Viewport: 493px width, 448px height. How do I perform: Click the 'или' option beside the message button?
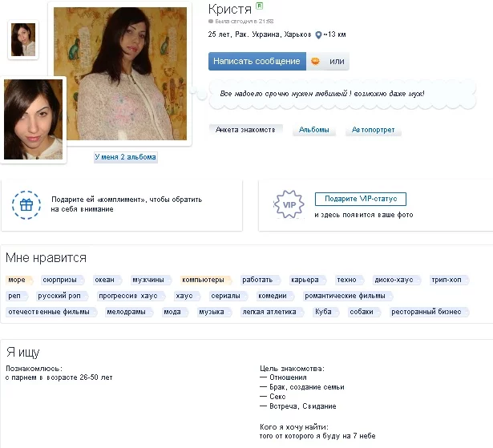tap(337, 61)
